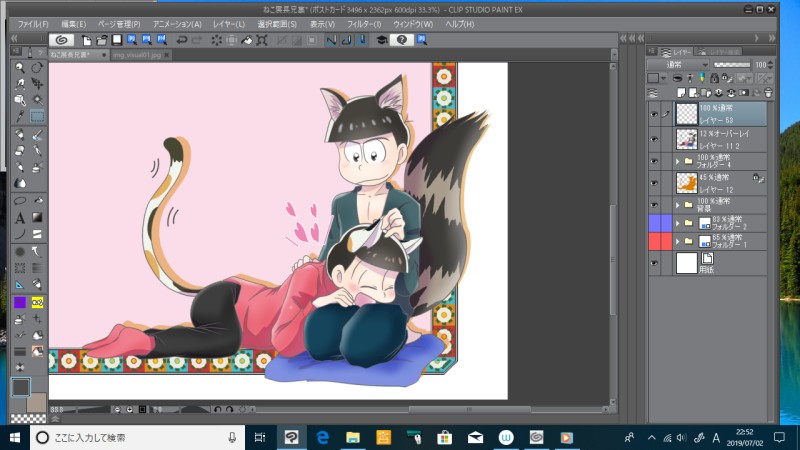The width and height of the screenshot is (800, 450).
Task: Open the ヘルプ(H) menu
Action: pyautogui.click(x=459, y=24)
